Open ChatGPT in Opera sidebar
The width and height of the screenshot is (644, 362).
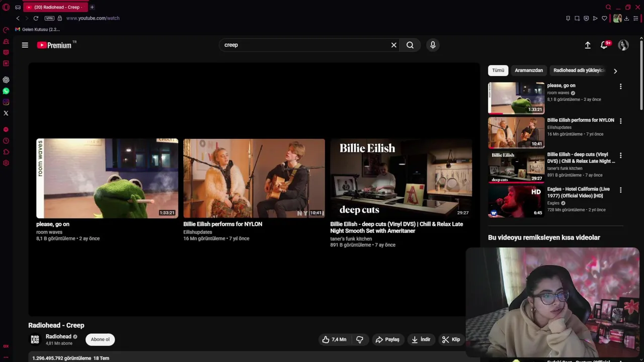point(6,80)
